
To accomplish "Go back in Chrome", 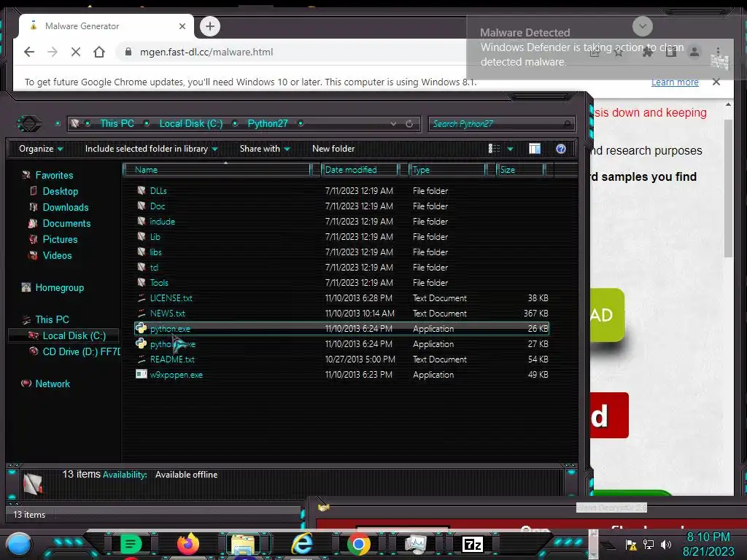I will click(x=29, y=52).
